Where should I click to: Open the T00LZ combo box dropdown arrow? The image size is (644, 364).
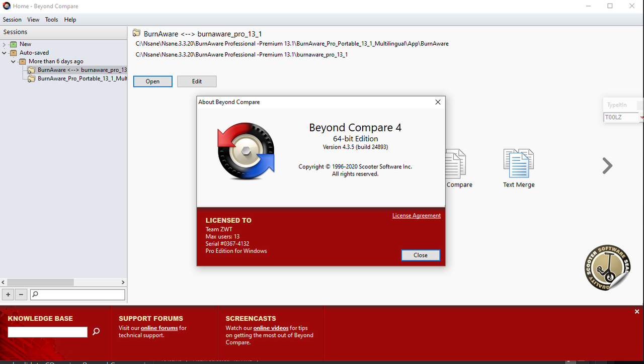click(641, 117)
